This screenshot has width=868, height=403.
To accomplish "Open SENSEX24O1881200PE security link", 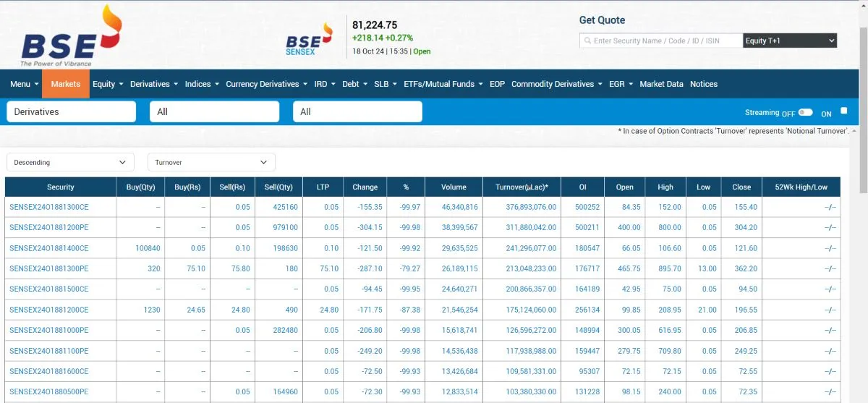I will click(49, 227).
